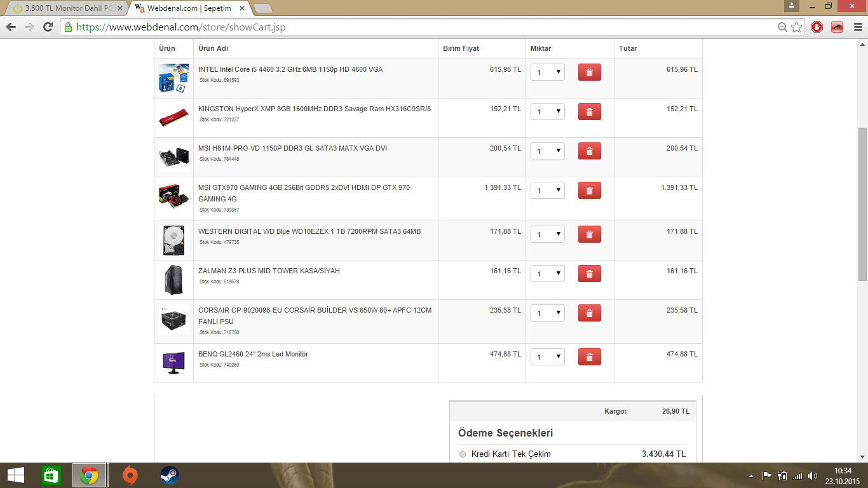Open the Intel Core i5 product thumbnail
The width and height of the screenshot is (868, 488).
tap(173, 78)
